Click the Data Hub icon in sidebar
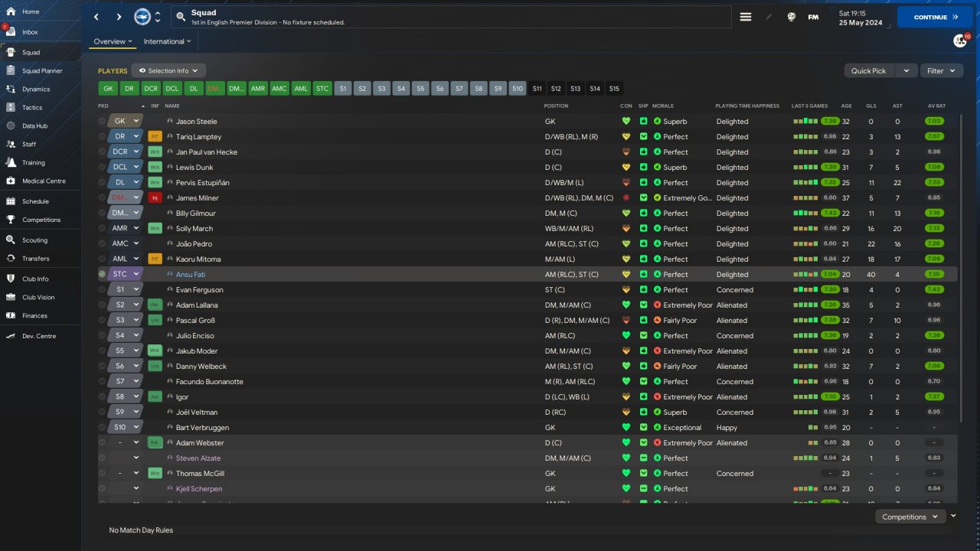 click(x=11, y=126)
